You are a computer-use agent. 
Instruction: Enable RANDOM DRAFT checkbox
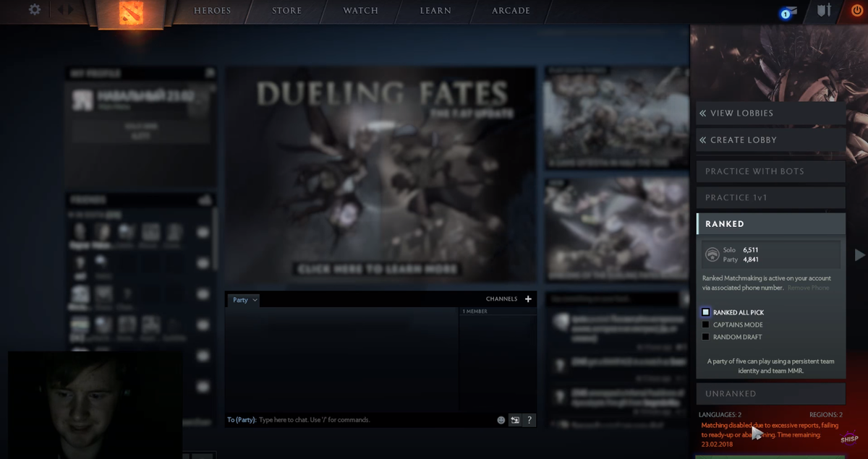point(706,337)
